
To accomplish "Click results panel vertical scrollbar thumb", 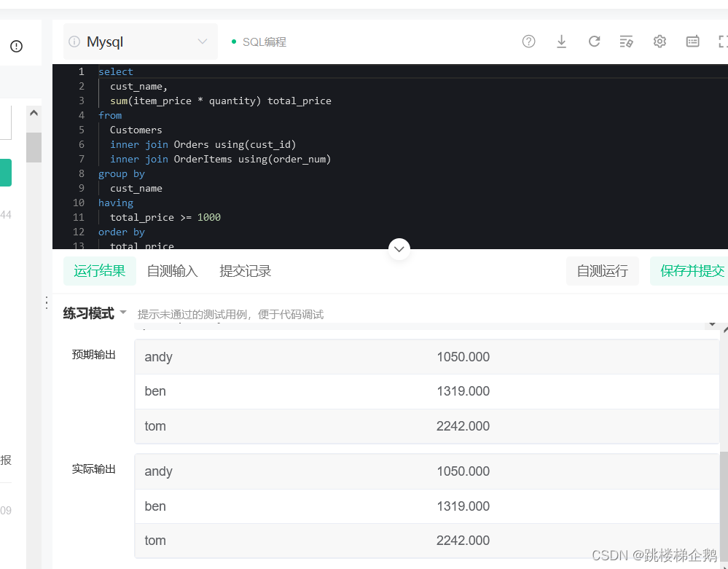I will coord(724,506).
